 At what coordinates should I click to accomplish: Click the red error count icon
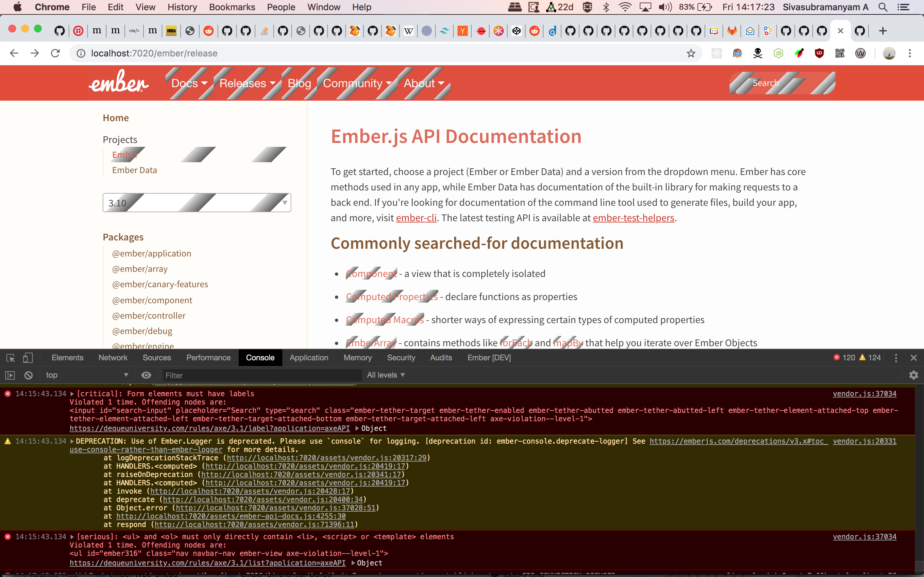coord(836,357)
